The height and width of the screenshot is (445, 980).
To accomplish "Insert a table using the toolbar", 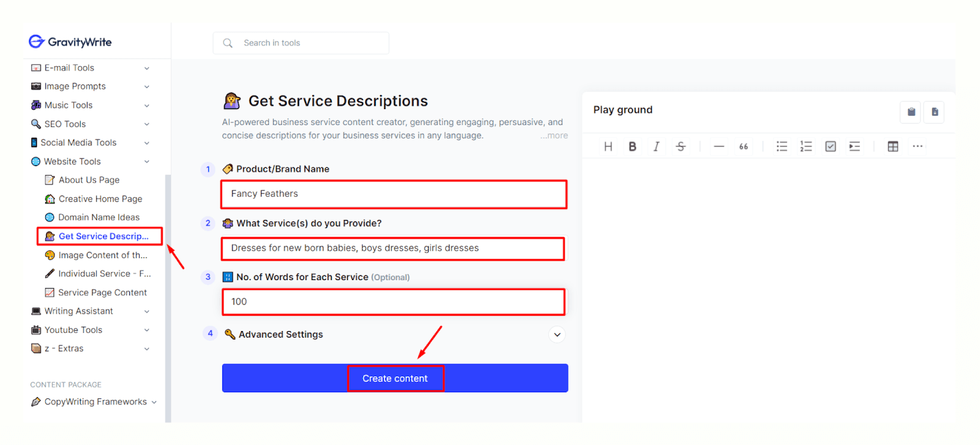I will pyautogui.click(x=893, y=146).
